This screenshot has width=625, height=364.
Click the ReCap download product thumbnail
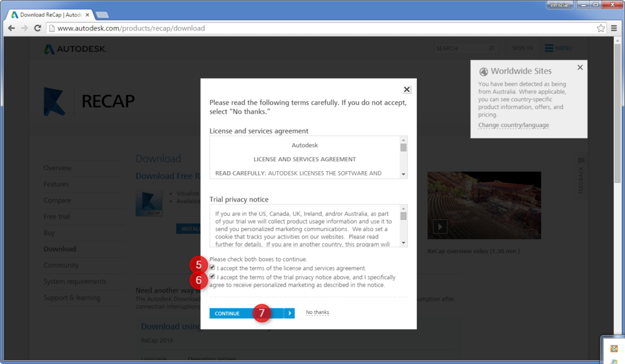(x=149, y=203)
